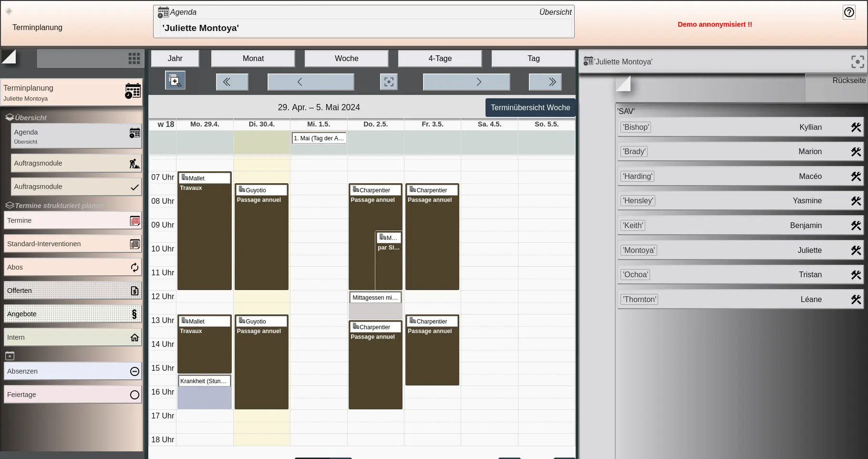
Task: Open Feiertage sidebar entry
Action: point(73,395)
